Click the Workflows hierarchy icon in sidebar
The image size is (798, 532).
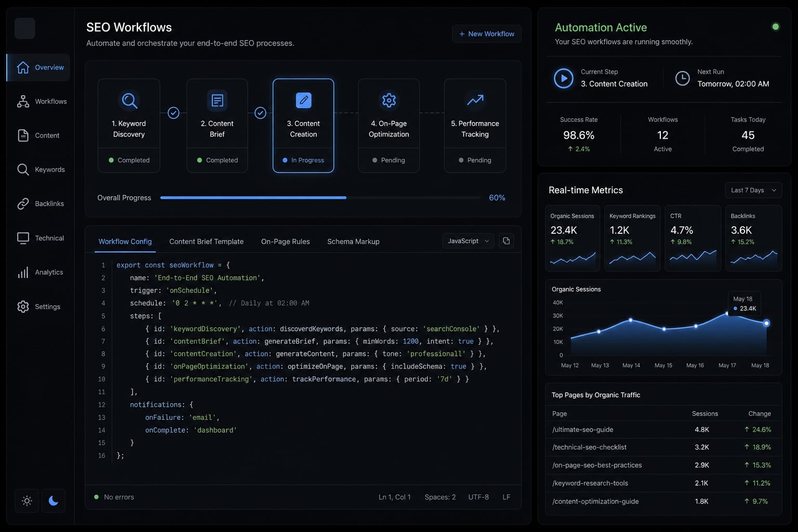(23, 101)
